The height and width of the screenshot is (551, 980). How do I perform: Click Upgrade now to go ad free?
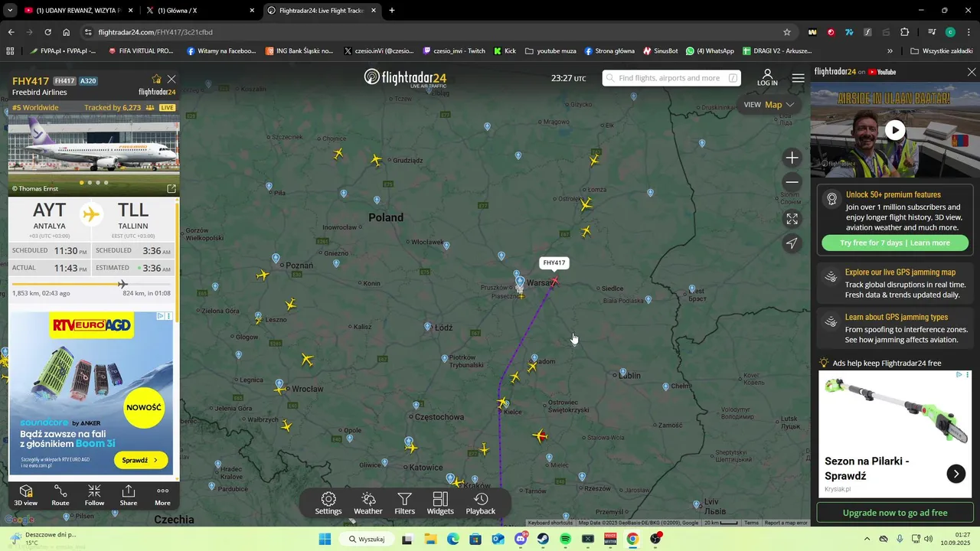coord(895,513)
